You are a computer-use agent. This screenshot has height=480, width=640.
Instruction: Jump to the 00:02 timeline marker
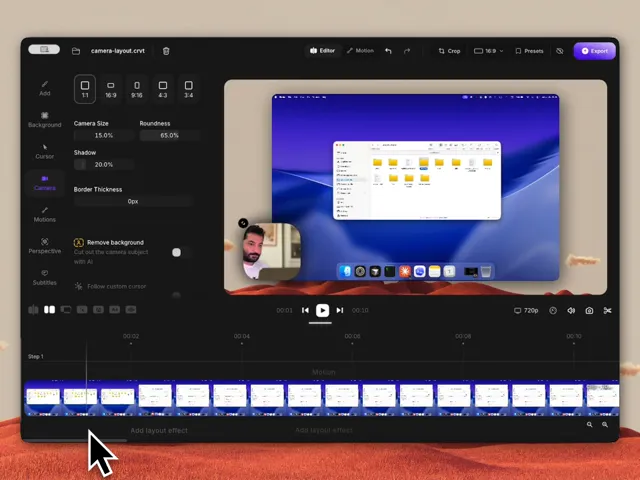tap(131, 336)
